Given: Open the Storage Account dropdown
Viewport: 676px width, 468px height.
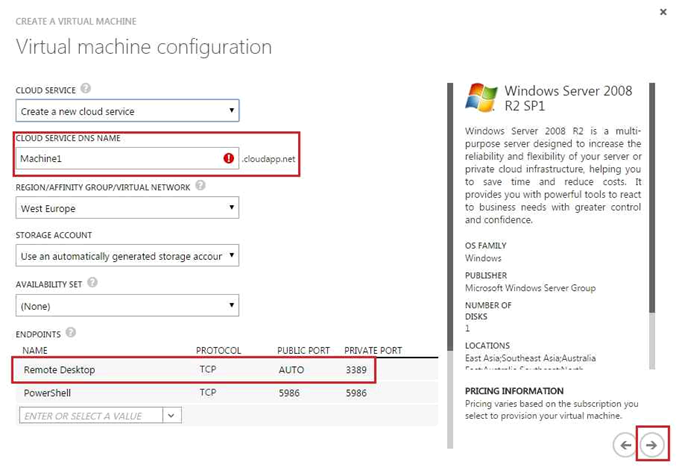Looking at the screenshot, I should tap(127, 256).
